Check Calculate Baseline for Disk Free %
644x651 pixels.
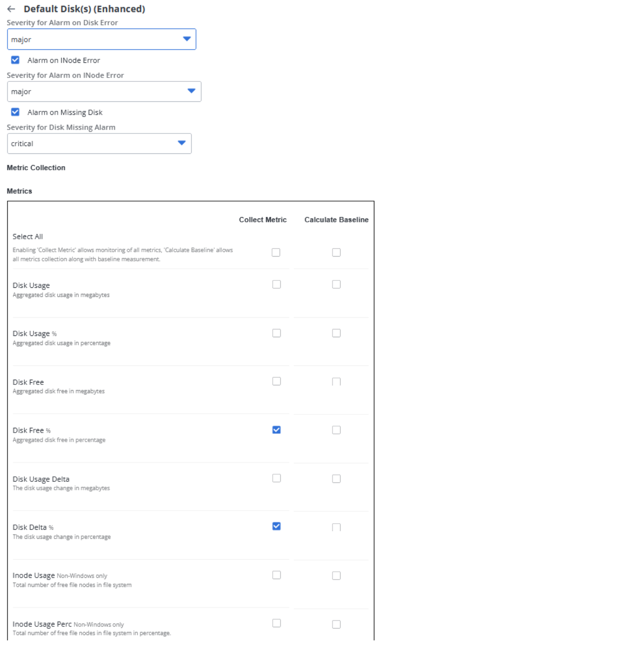click(336, 430)
